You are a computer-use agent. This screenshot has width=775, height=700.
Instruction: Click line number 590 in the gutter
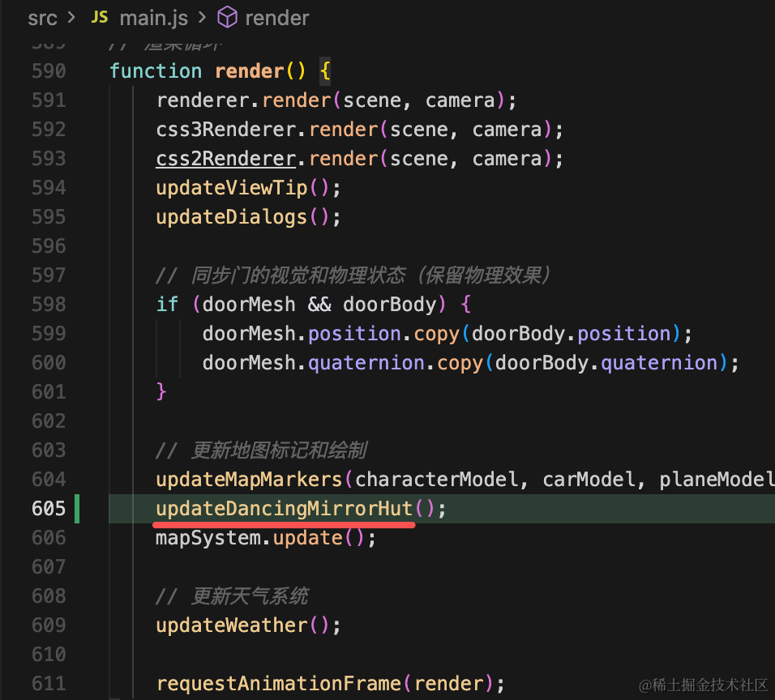coord(49,71)
